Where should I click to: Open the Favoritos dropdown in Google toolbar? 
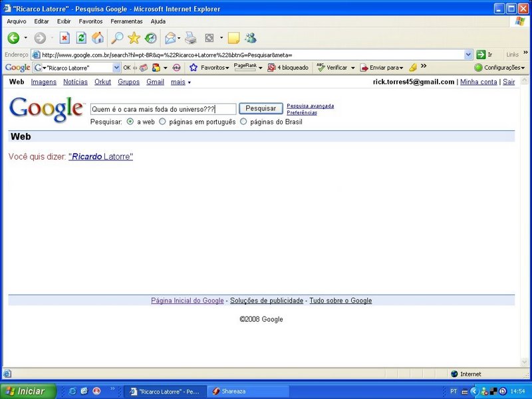point(227,68)
